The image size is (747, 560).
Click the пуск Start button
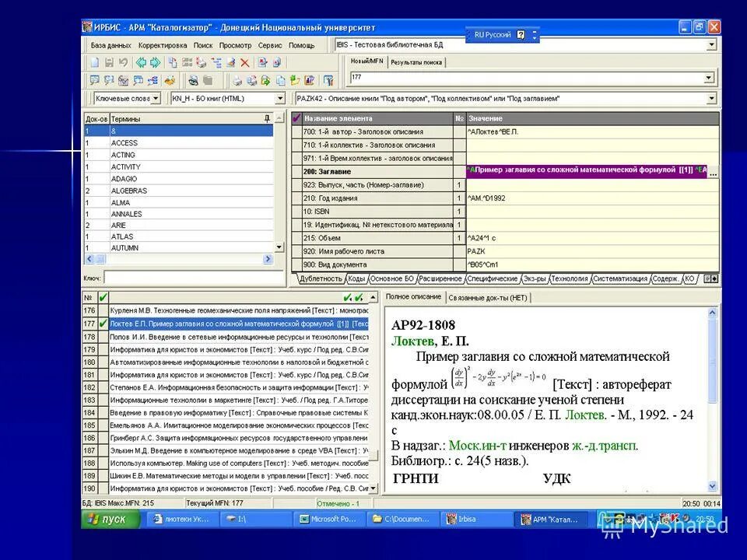[x=111, y=519]
